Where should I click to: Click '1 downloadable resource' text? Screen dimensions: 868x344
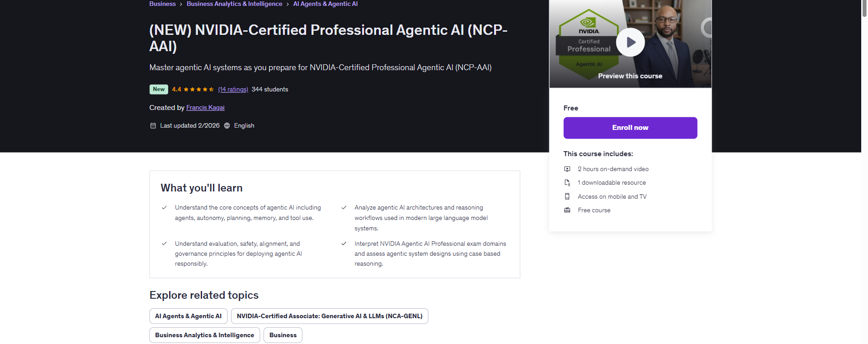click(x=612, y=182)
